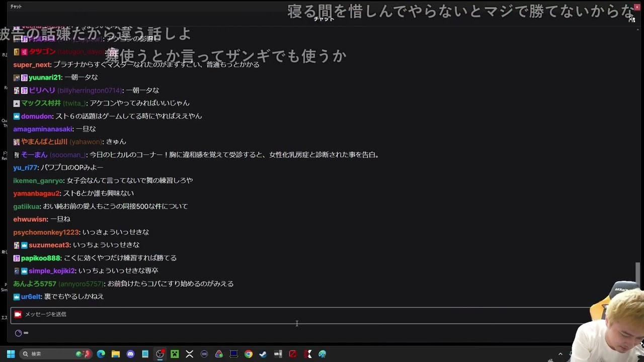
Task: Click username ur6elt
Action: (31, 297)
